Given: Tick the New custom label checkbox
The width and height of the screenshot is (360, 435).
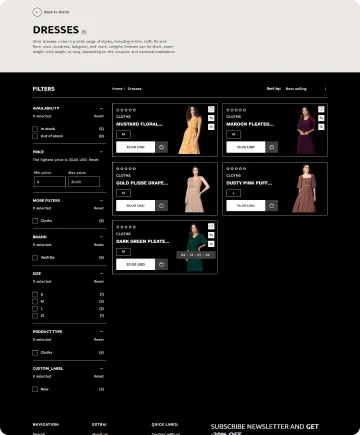Looking at the screenshot, I should click(x=35, y=389).
